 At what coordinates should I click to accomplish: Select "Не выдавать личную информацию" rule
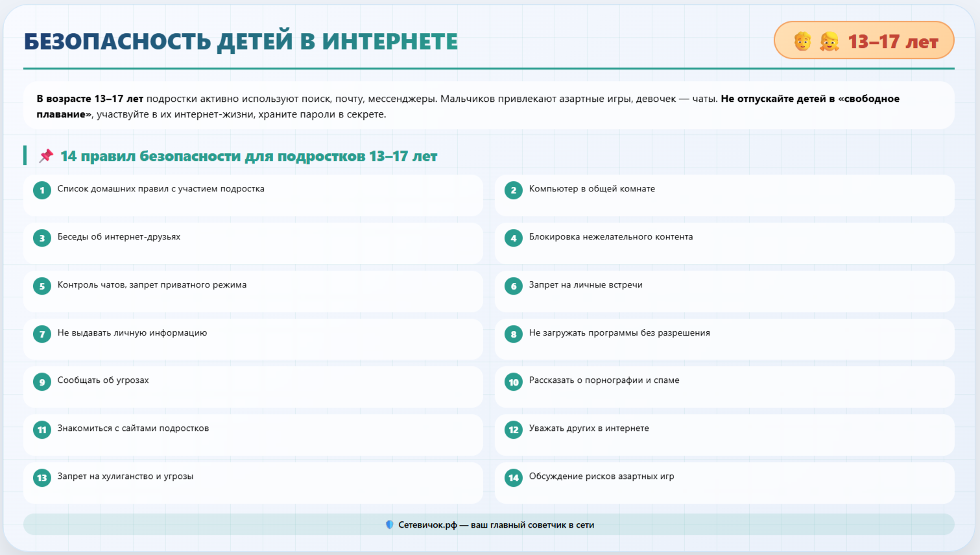[253, 339]
